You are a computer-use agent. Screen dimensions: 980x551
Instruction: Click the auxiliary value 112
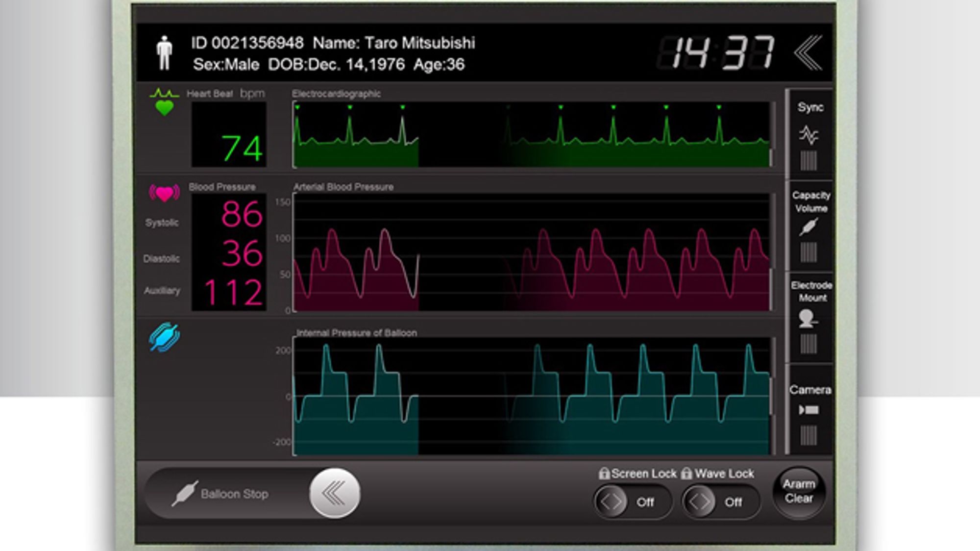233,293
